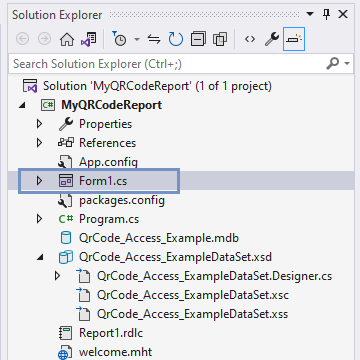Select the packages.config file
This screenshot has width=360, height=360.
(x=122, y=200)
